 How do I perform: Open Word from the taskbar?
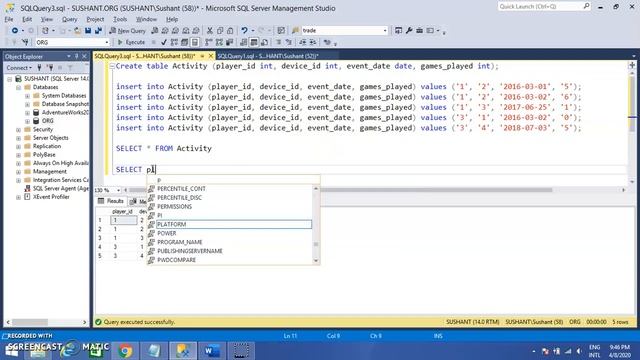coord(211,351)
